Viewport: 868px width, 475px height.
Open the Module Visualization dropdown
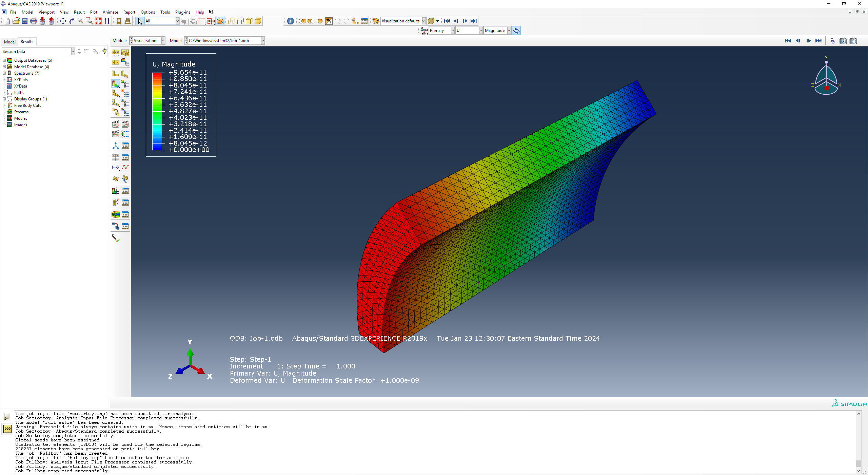[x=163, y=41]
